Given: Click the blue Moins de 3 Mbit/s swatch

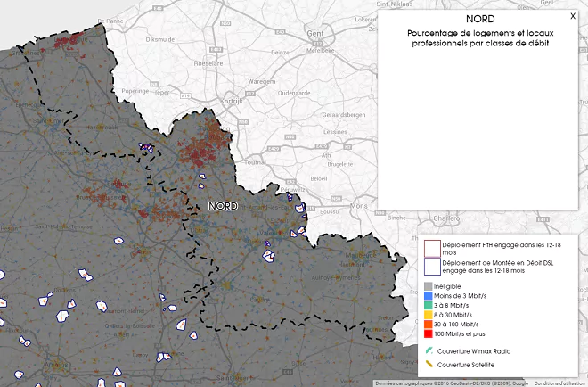Looking at the screenshot, I should click(429, 295).
